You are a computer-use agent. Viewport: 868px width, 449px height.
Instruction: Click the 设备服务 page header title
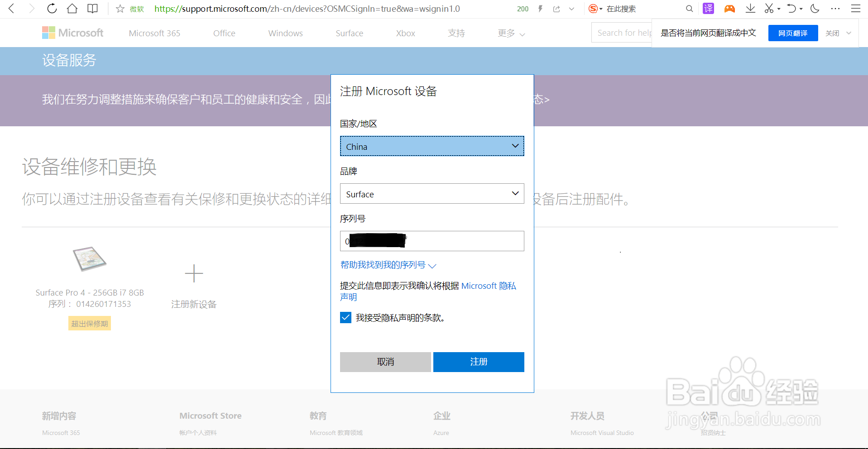[69, 60]
